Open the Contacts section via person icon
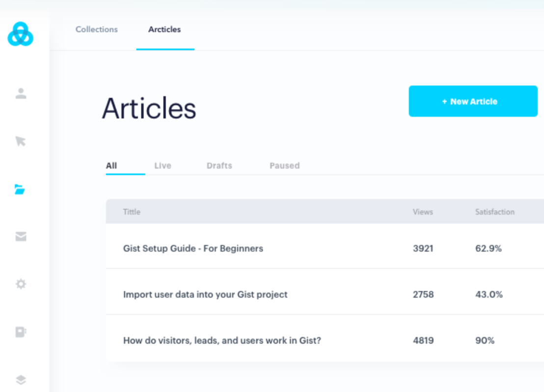 point(21,94)
